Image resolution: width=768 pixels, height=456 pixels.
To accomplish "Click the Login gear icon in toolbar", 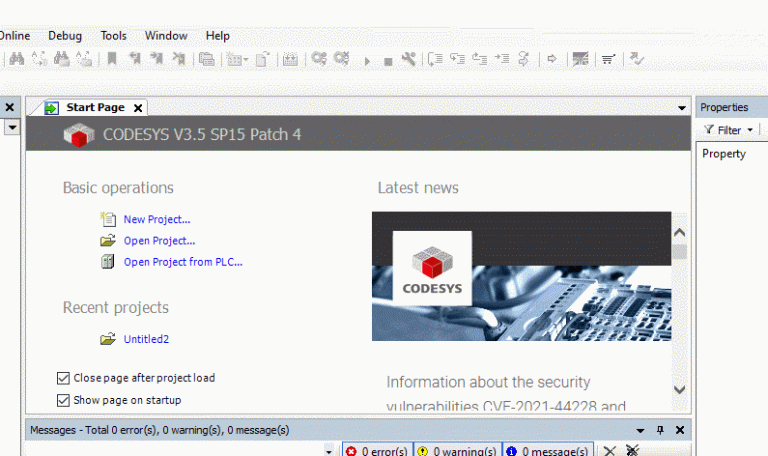I will (319, 60).
